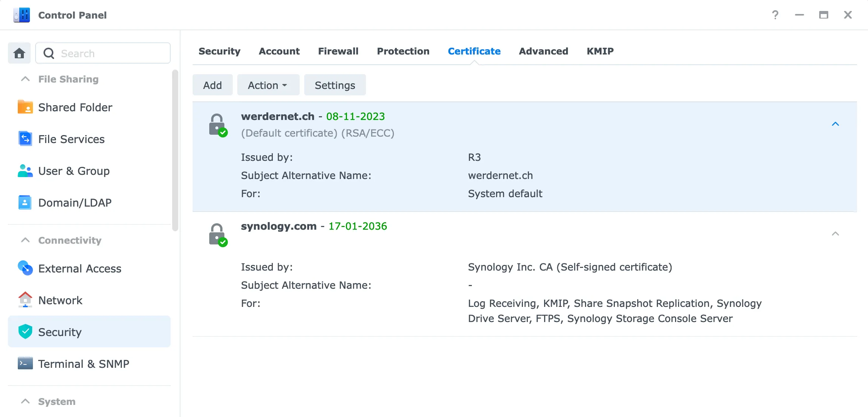This screenshot has width=868, height=417.
Task: Collapse the System section
Action: coord(25,401)
